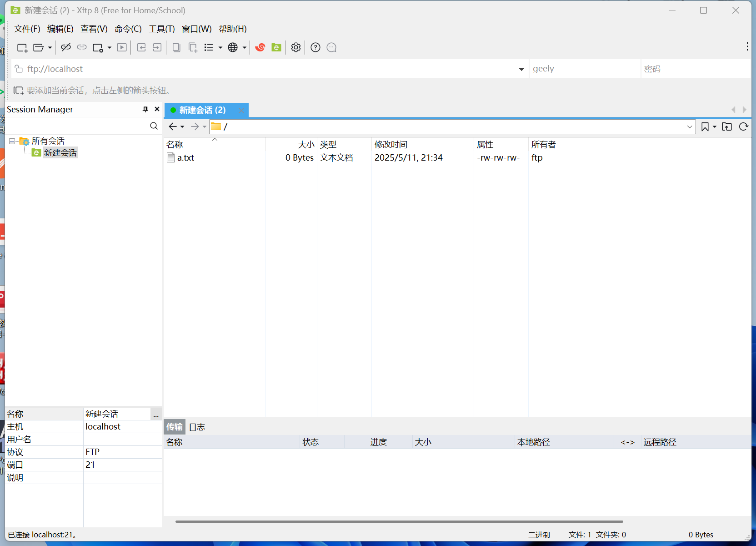Sort files by 类型 column header
The height and width of the screenshot is (546, 756).
pyautogui.click(x=344, y=144)
